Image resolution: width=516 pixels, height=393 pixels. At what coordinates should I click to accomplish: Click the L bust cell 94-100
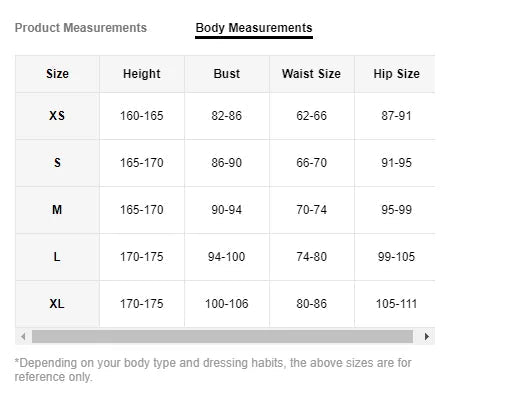point(227,257)
